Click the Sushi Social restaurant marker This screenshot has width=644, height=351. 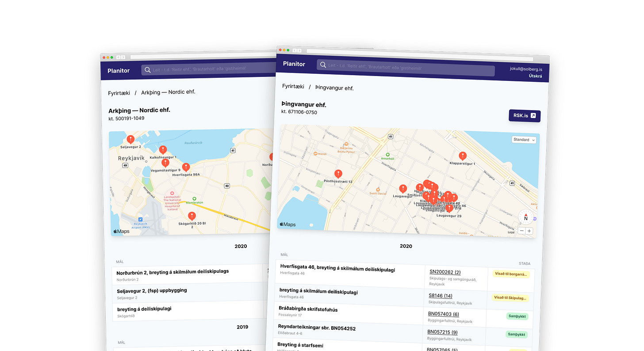click(x=378, y=189)
